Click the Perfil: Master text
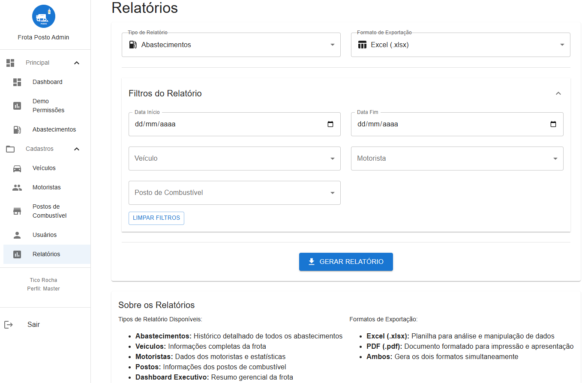588x383 pixels. click(43, 289)
